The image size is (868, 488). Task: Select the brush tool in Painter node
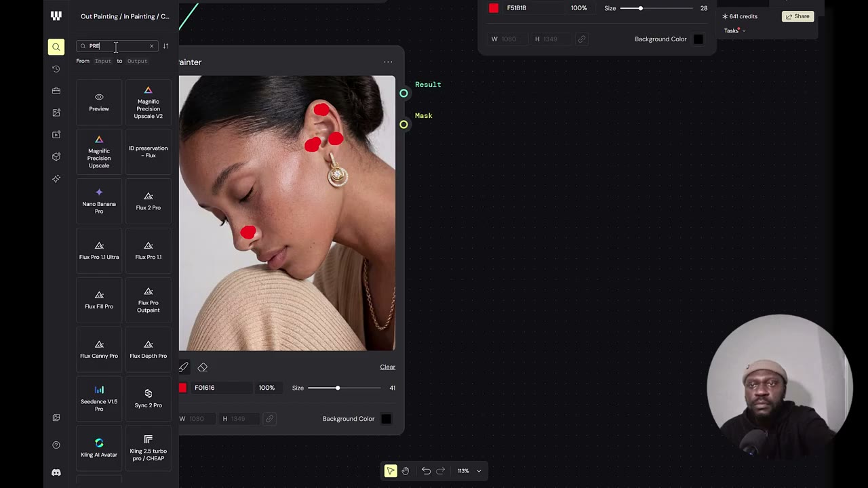tap(184, 367)
